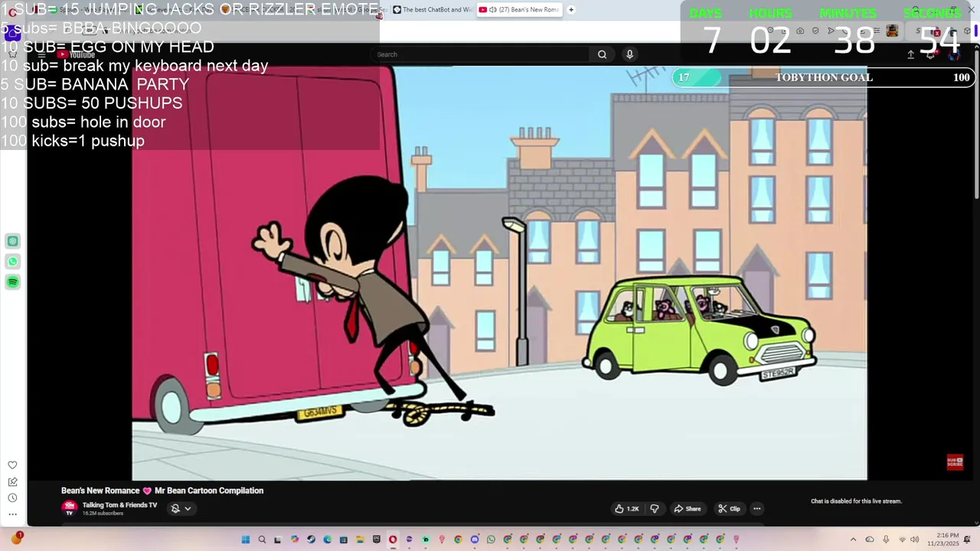Click the Mr Bean video player frame
980x551 pixels.
click(x=499, y=273)
